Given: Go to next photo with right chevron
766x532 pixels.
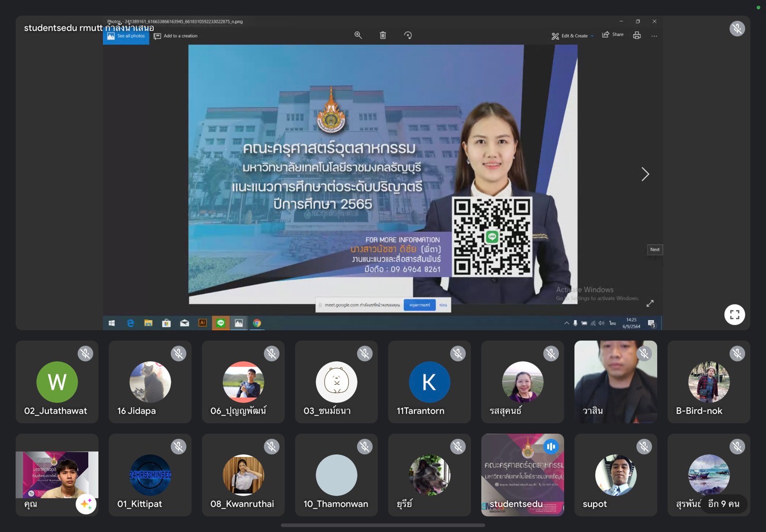Looking at the screenshot, I should tap(645, 174).
